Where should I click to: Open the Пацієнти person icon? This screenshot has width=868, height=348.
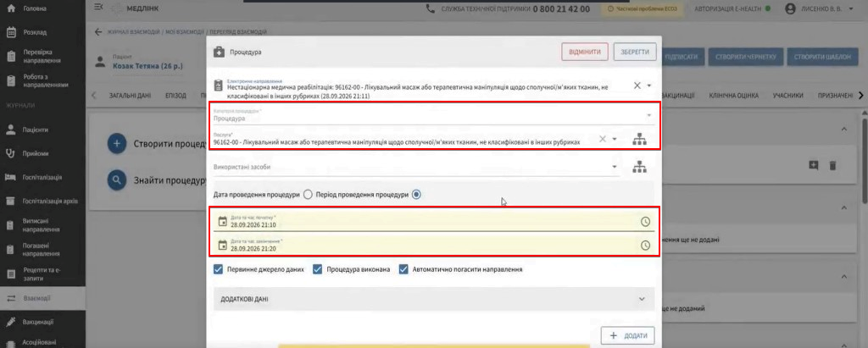10,130
